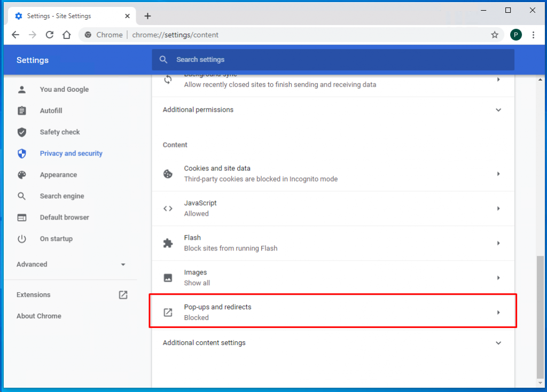The image size is (547, 392).
Task: Click 'Block sites from running Flash' text
Action: [231, 248]
